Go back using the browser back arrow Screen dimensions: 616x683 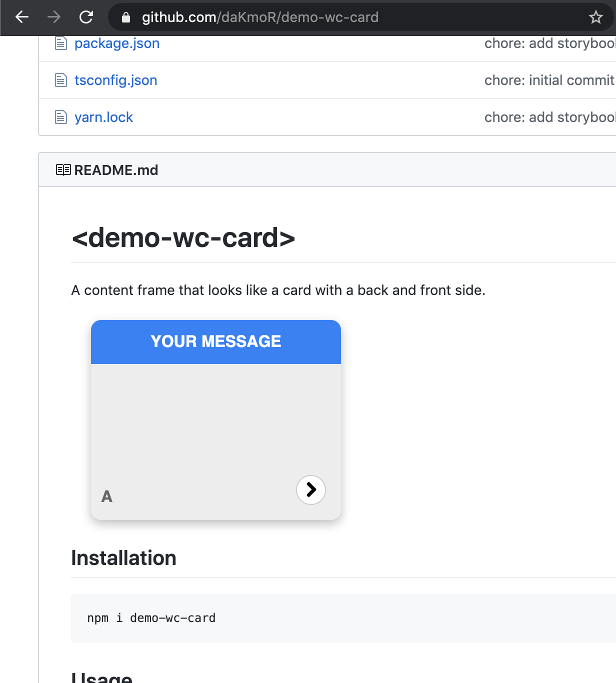tap(21, 17)
